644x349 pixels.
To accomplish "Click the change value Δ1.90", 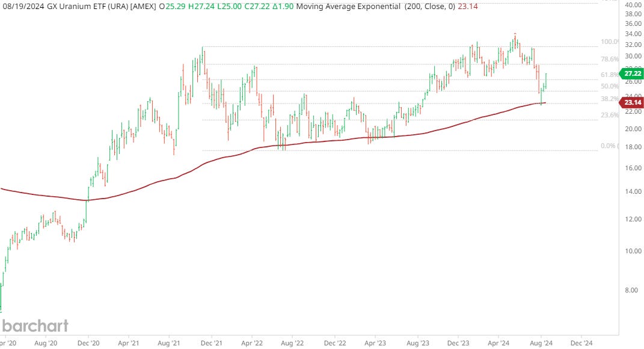I will [283, 7].
